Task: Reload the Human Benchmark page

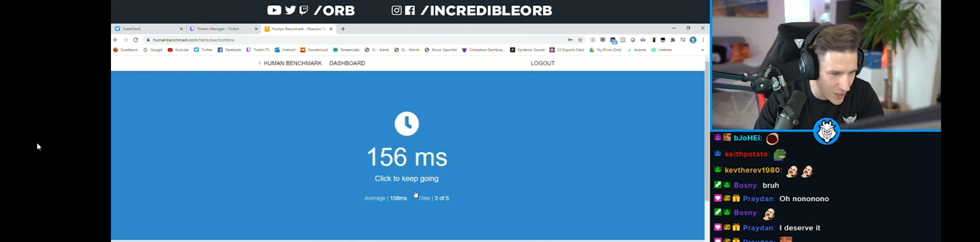Action: (135, 40)
